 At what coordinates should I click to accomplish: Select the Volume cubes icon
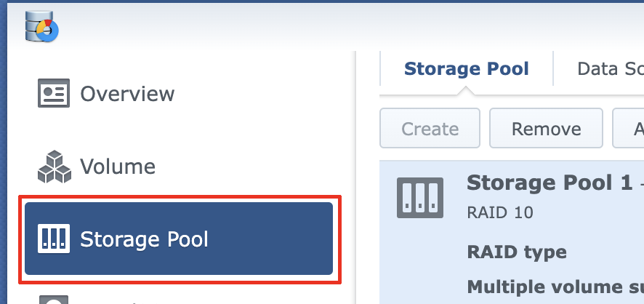click(x=55, y=167)
